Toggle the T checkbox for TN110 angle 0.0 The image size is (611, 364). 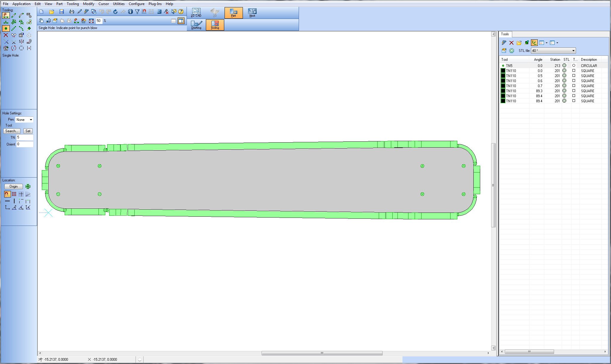tap(574, 71)
